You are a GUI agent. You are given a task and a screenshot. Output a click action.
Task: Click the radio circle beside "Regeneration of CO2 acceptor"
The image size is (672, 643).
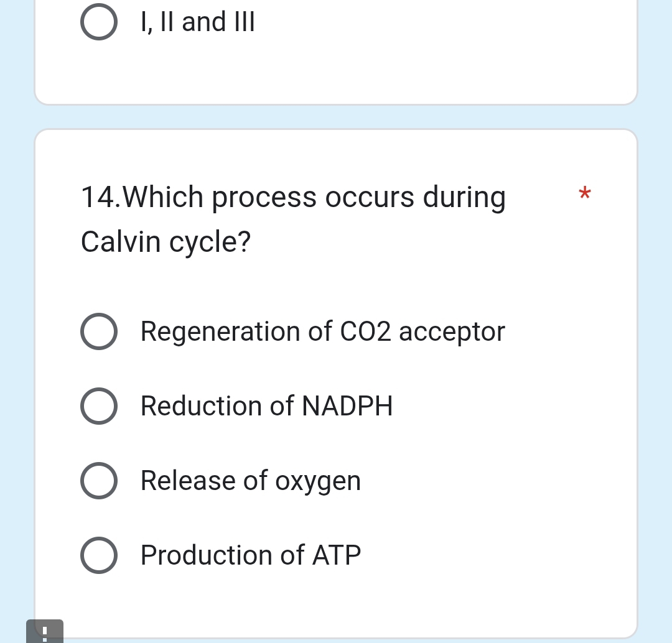[98, 331]
